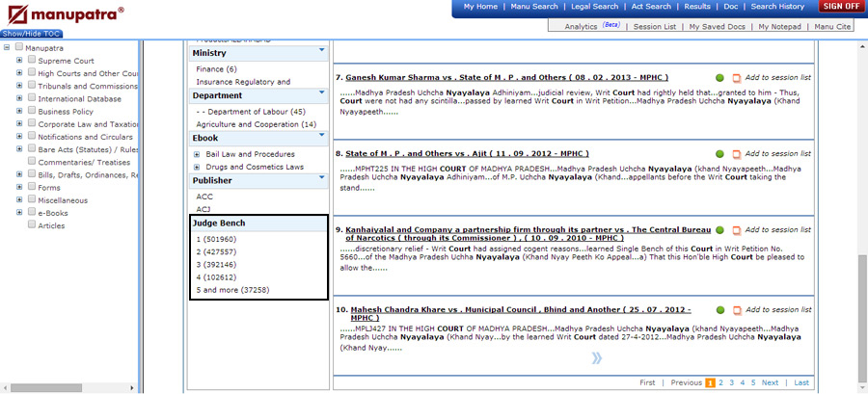Click Show/Hide TOC toggle bar
The height and width of the screenshot is (394, 868).
[34, 34]
